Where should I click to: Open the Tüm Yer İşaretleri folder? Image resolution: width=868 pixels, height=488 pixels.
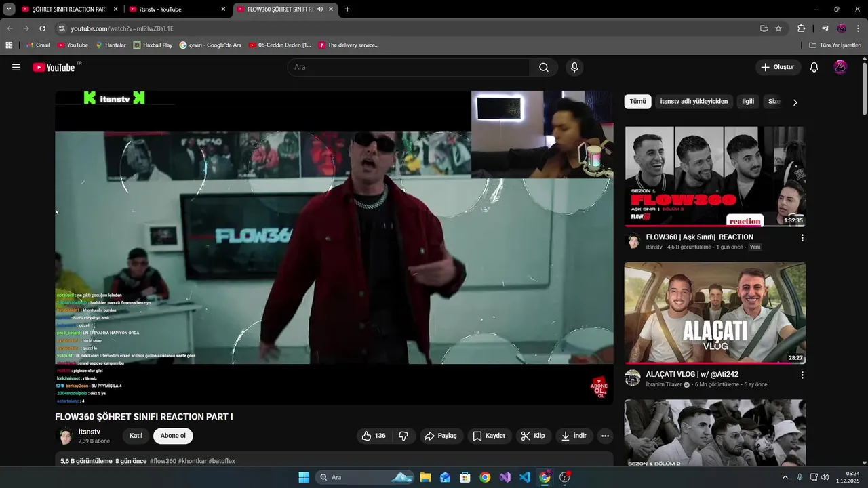click(835, 45)
